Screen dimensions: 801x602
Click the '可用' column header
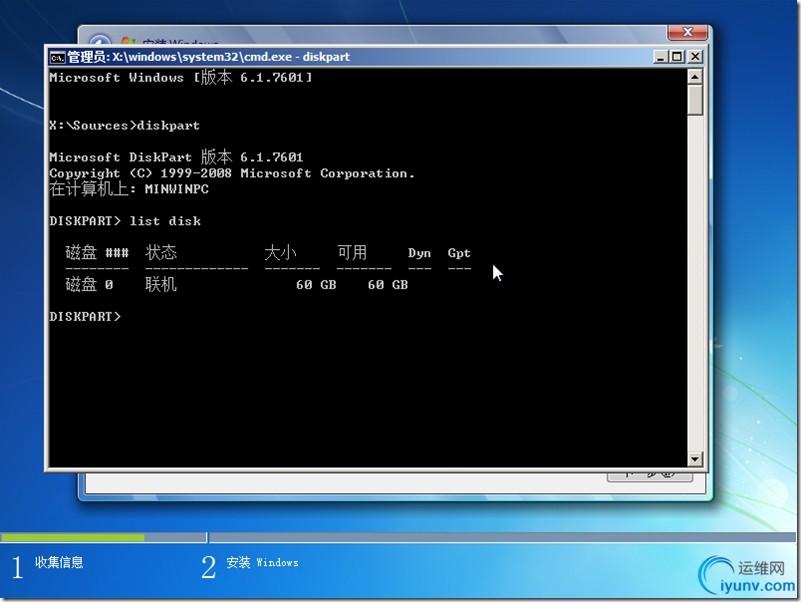352,252
